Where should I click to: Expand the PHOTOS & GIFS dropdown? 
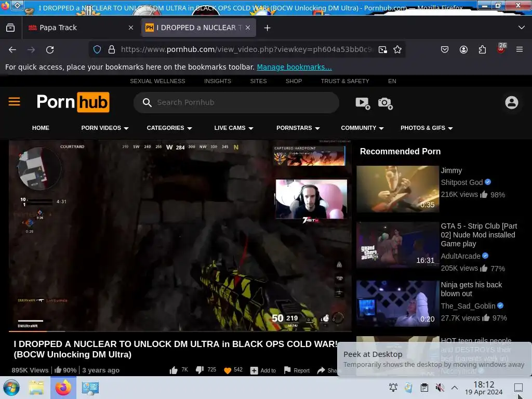(x=427, y=128)
